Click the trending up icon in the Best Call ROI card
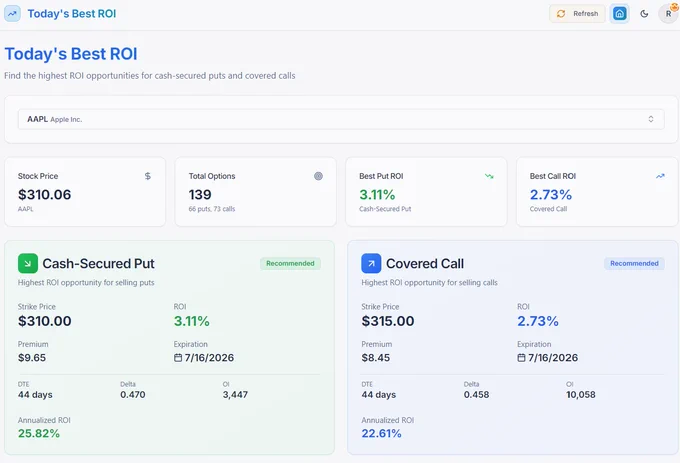The width and height of the screenshot is (680, 463). click(x=660, y=176)
